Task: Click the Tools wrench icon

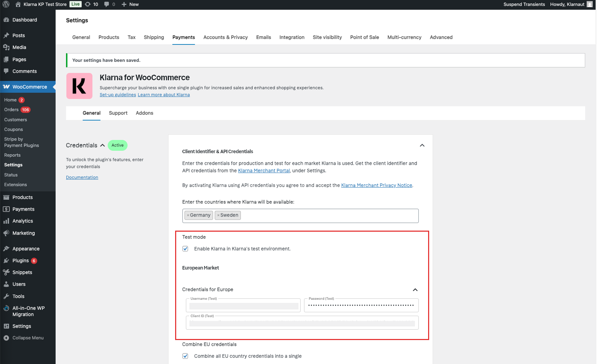Action: (x=6, y=296)
